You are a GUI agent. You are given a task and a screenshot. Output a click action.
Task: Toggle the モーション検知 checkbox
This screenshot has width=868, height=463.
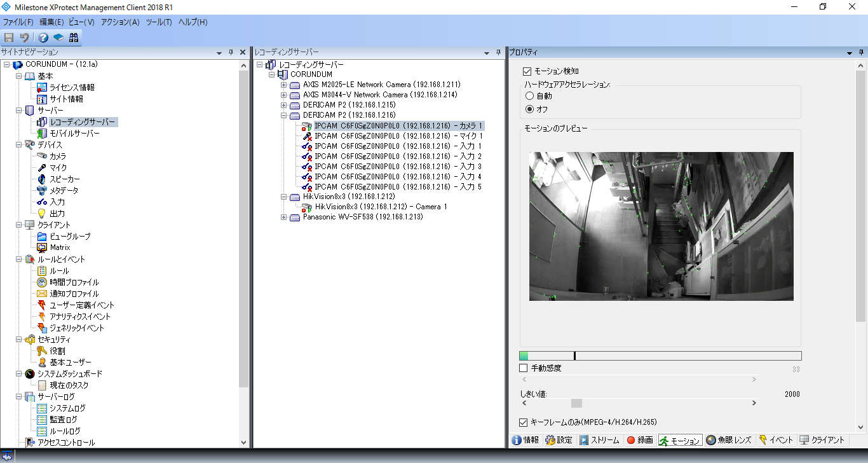click(x=527, y=72)
